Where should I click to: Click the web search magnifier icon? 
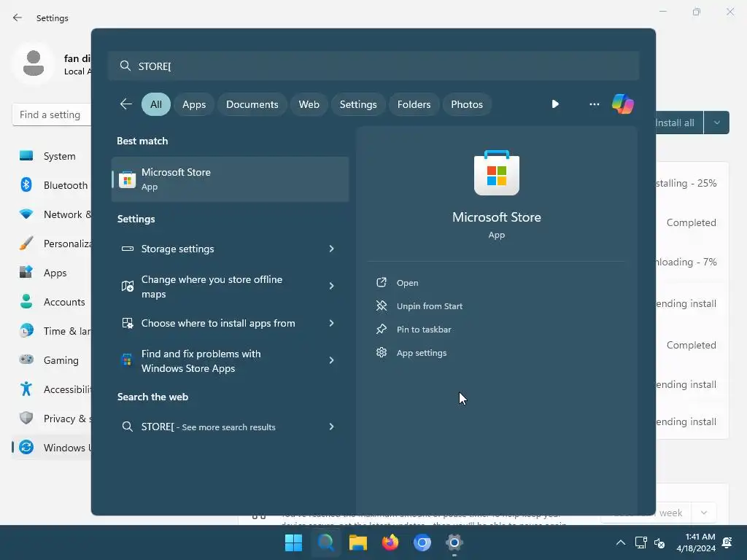127,427
